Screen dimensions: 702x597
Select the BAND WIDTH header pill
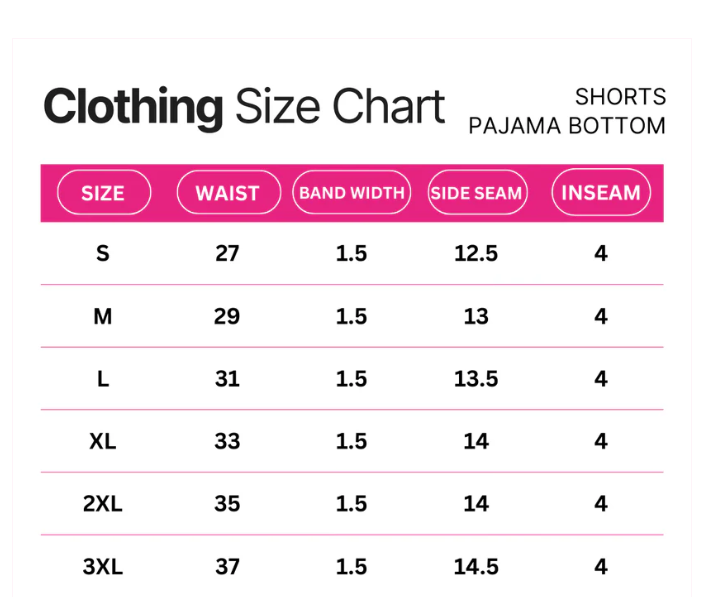tap(351, 193)
